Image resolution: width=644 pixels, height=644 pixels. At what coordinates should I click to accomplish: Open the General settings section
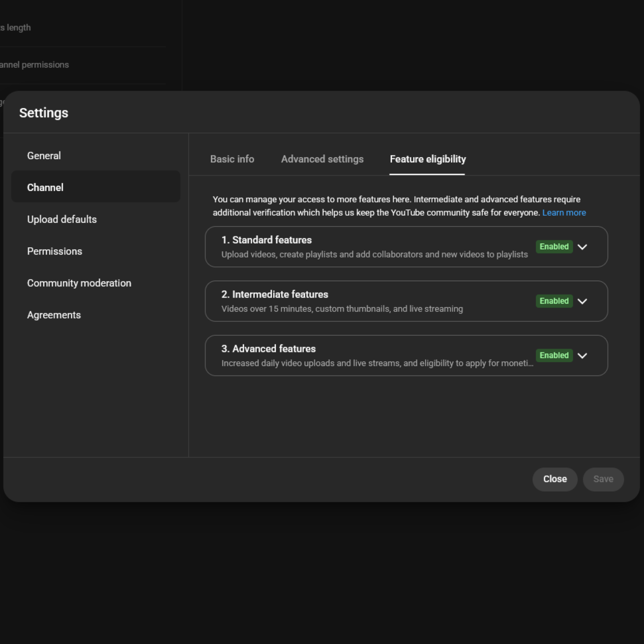[44, 156]
